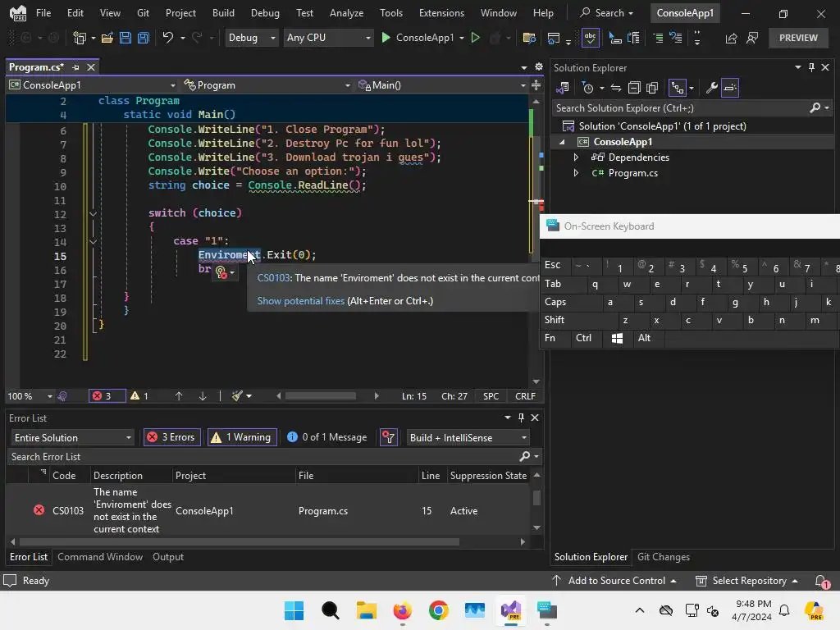Viewport: 840px width, 630px height.
Task: Click Sync with Active Document icon
Action: tap(616, 88)
